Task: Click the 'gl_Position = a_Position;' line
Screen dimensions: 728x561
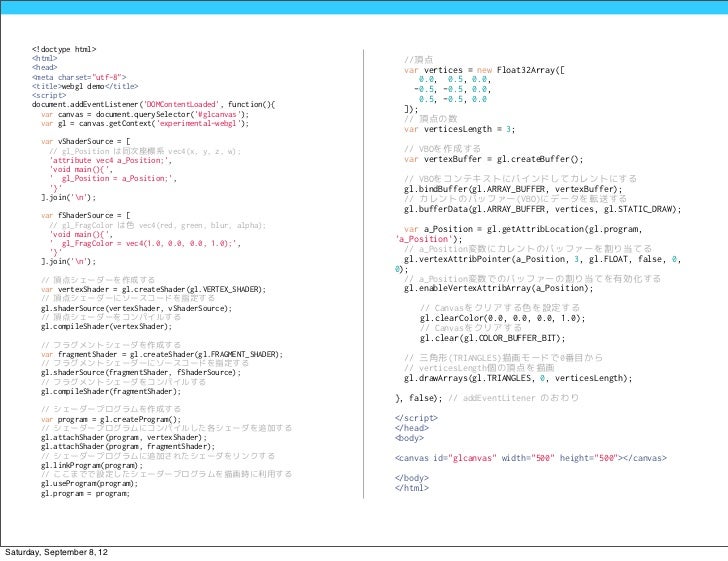Action: pos(113,178)
